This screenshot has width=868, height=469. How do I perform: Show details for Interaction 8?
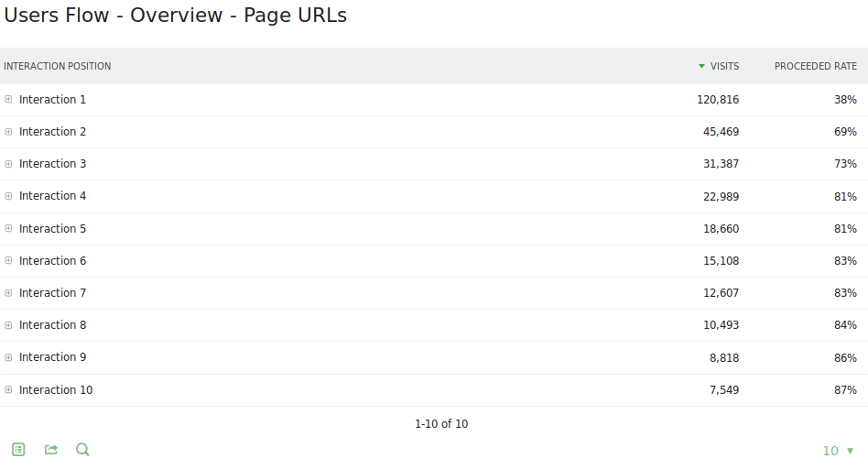[8, 325]
